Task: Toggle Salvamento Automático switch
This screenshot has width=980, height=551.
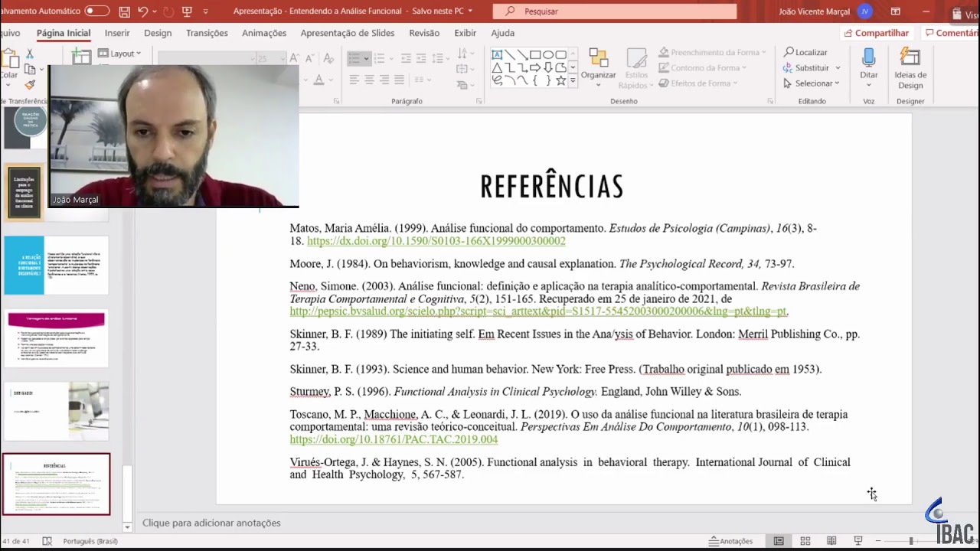Action: pos(97,11)
